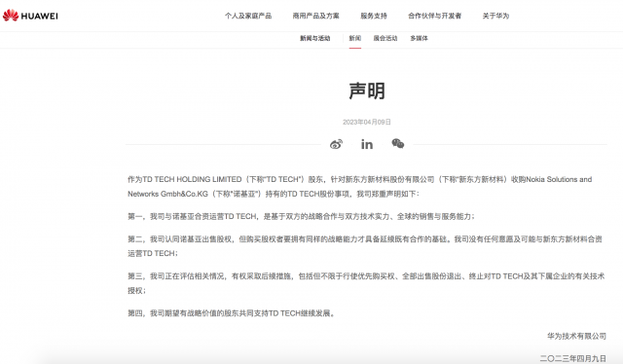Share the statement on LinkedIn
Viewport: 623px width, 364px height.
(x=367, y=144)
